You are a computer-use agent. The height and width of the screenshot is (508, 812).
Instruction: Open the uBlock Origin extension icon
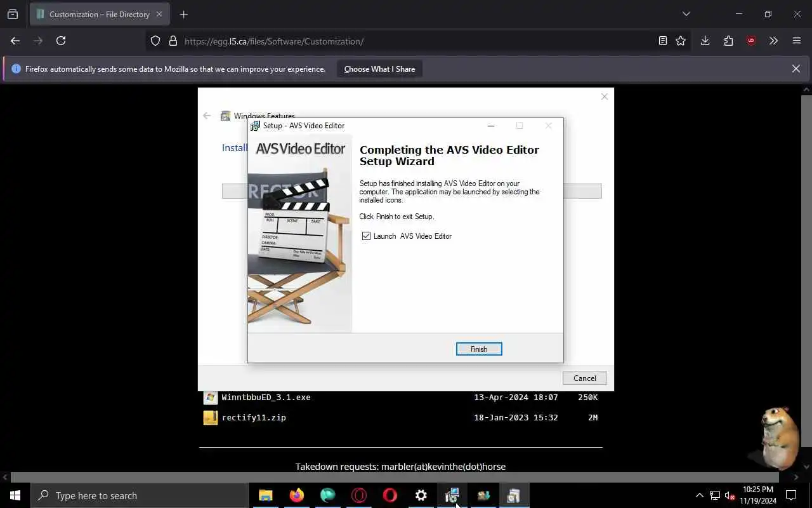(x=751, y=41)
